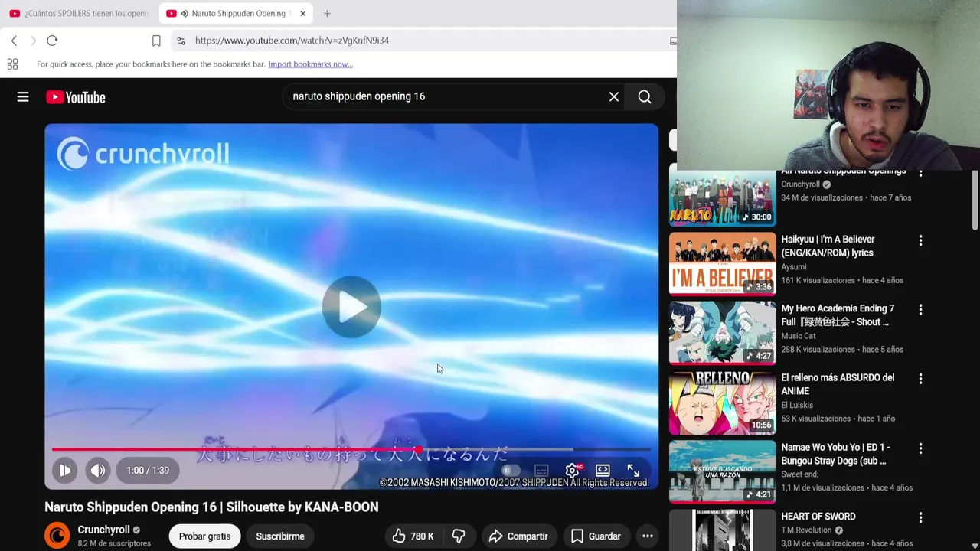Screen dimensions: 980x551
Task: Click the play/next button in the player bar
Action: coord(65,471)
